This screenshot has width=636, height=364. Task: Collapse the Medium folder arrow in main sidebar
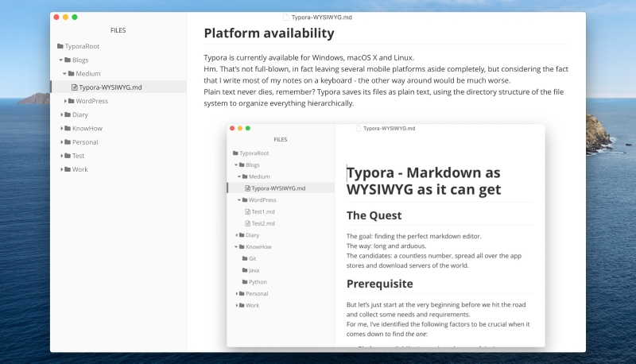tap(64, 74)
